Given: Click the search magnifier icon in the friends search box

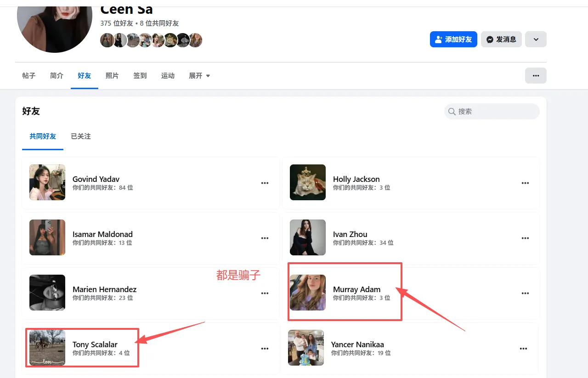Looking at the screenshot, I should point(452,111).
